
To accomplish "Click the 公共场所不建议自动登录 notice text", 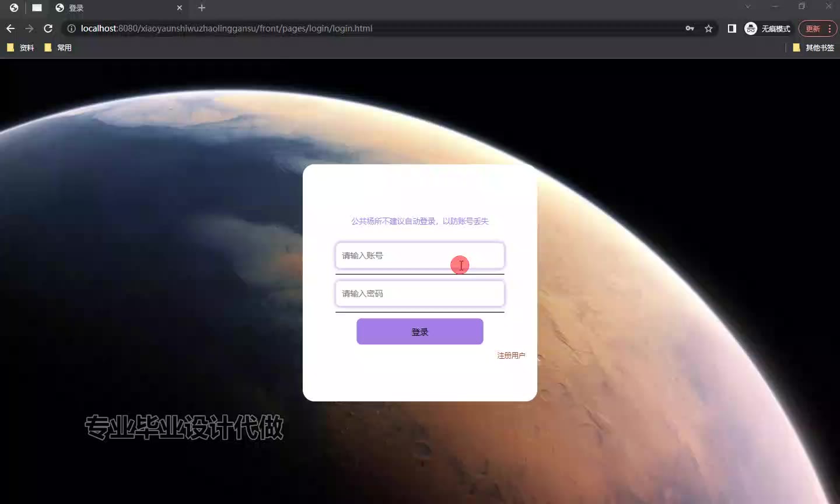I will (x=420, y=221).
